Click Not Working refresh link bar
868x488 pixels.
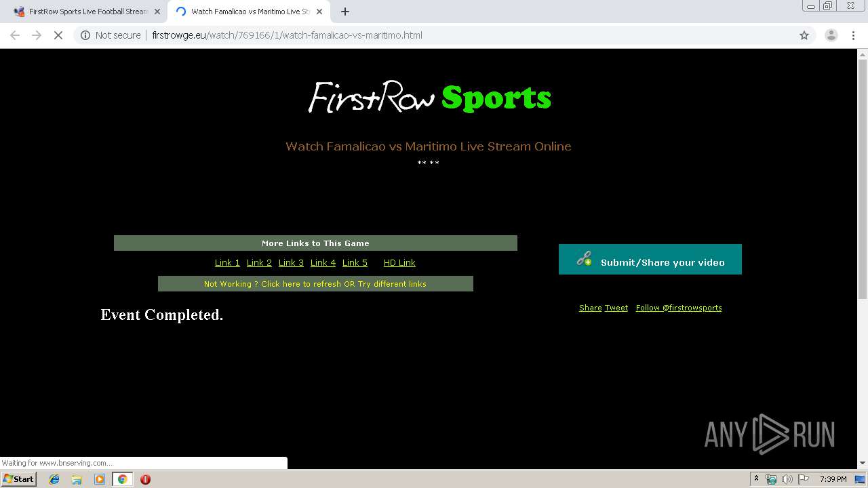(x=315, y=284)
